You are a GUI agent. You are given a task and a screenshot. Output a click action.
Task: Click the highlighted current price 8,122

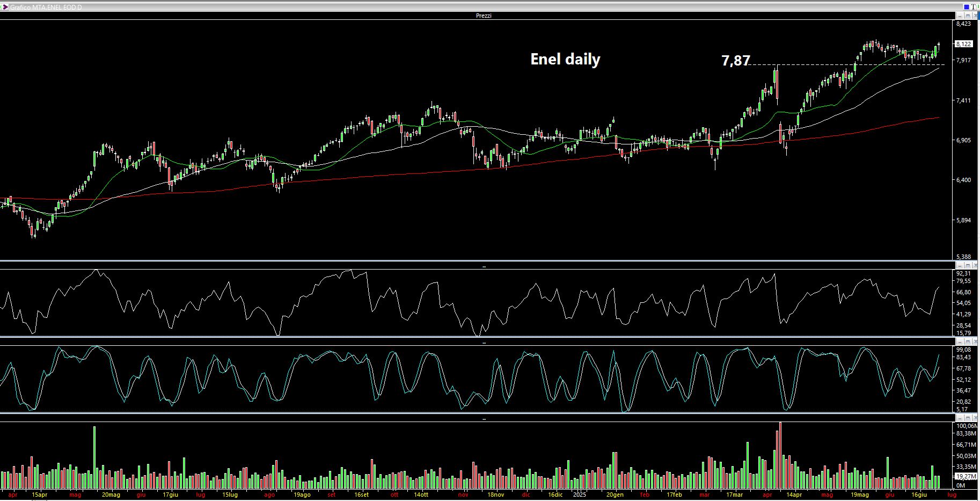pyautogui.click(x=963, y=44)
